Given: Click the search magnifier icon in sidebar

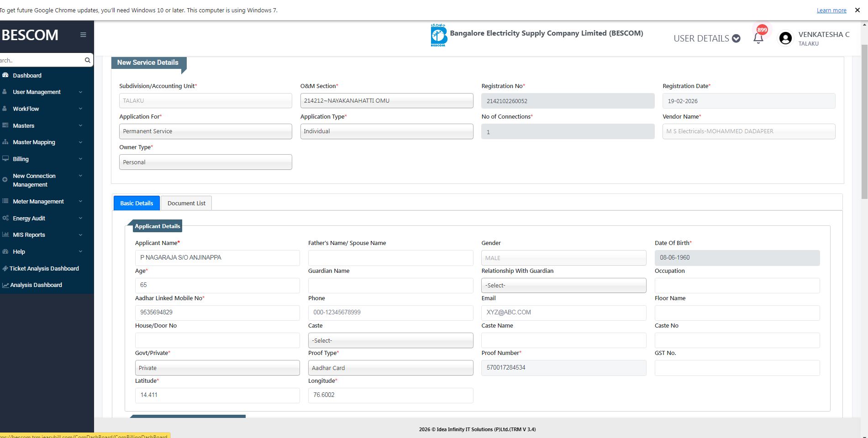Looking at the screenshot, I should [x=87, y=60].
